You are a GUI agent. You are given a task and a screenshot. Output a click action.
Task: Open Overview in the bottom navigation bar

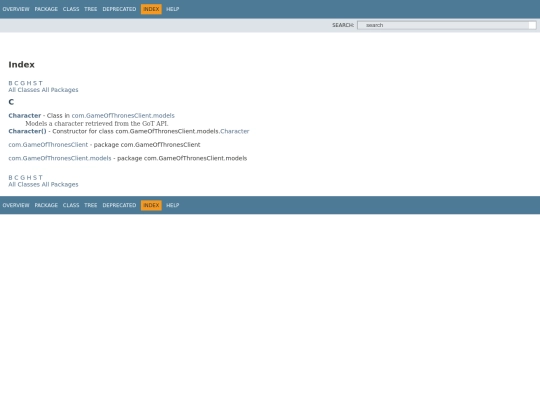point(16,205)
